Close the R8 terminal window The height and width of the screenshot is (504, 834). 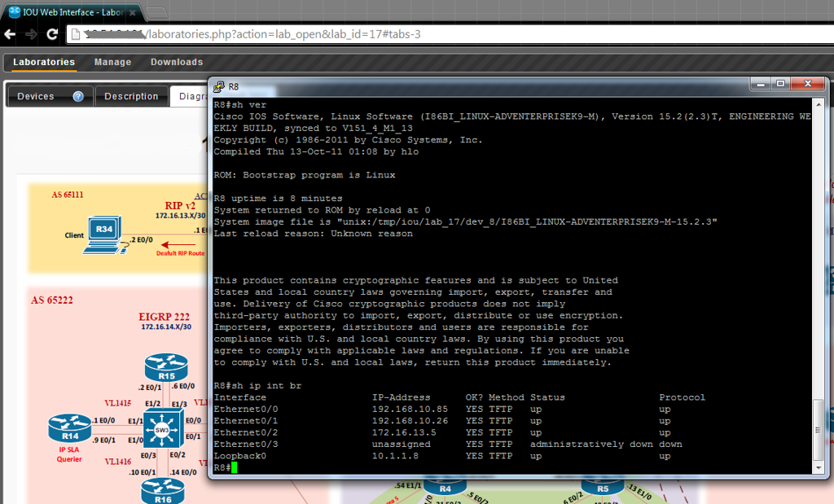807,84
